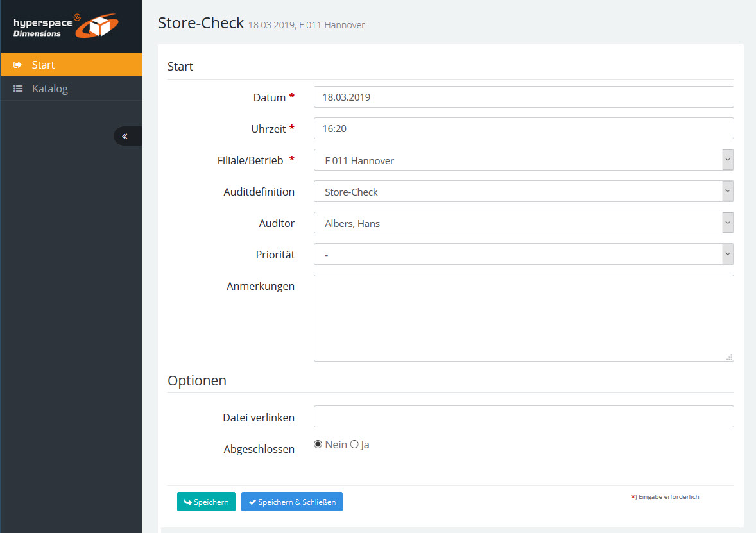Click the Start menu arrow icon
The height and width of the screenshot is (533, 756).
click(18, 65)
